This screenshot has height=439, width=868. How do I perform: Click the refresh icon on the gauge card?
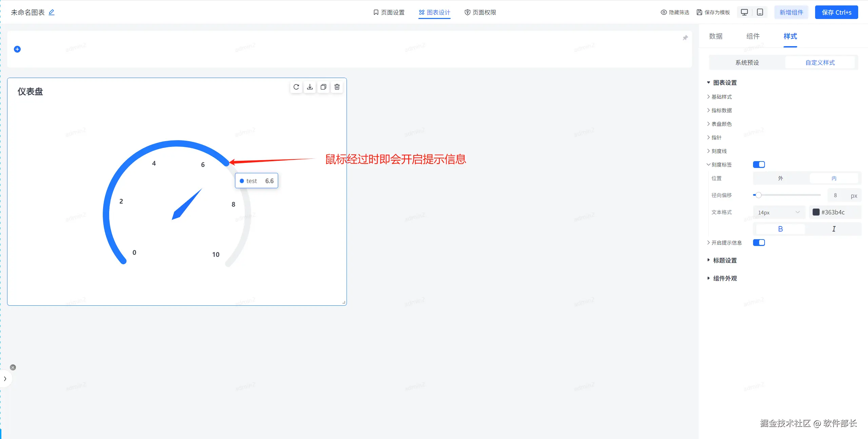click(x=296, y=87)
